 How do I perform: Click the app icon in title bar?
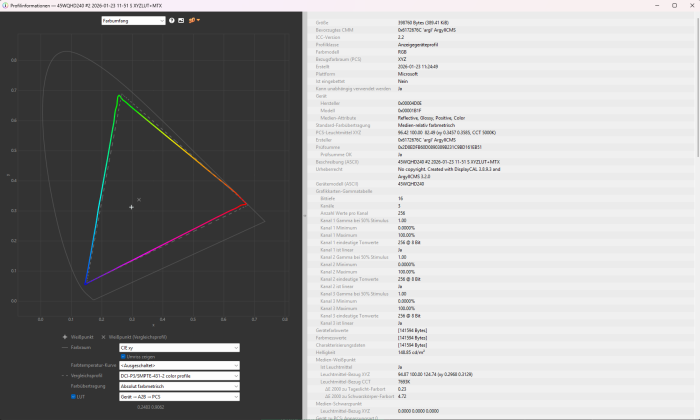pyautogui.click(x=5, y=5)
